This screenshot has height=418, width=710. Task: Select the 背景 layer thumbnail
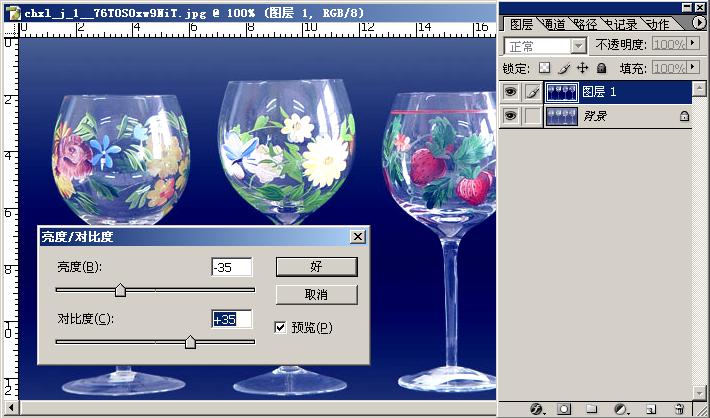point(561,116)
